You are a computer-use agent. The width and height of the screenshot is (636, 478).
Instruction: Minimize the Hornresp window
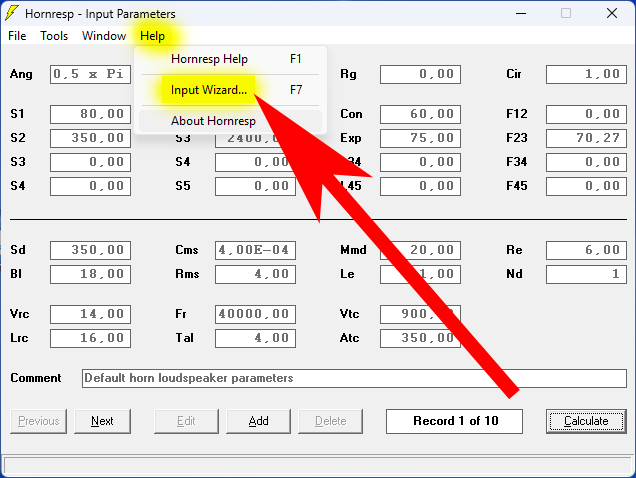(x=521, y=13)
